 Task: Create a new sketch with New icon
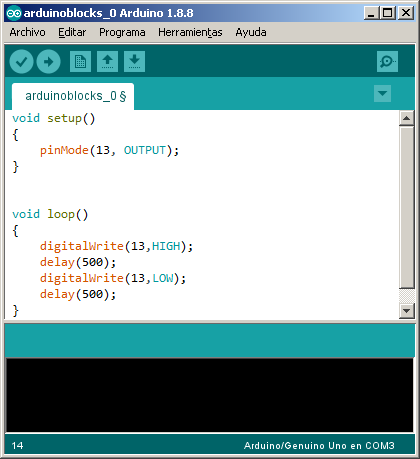80,62
